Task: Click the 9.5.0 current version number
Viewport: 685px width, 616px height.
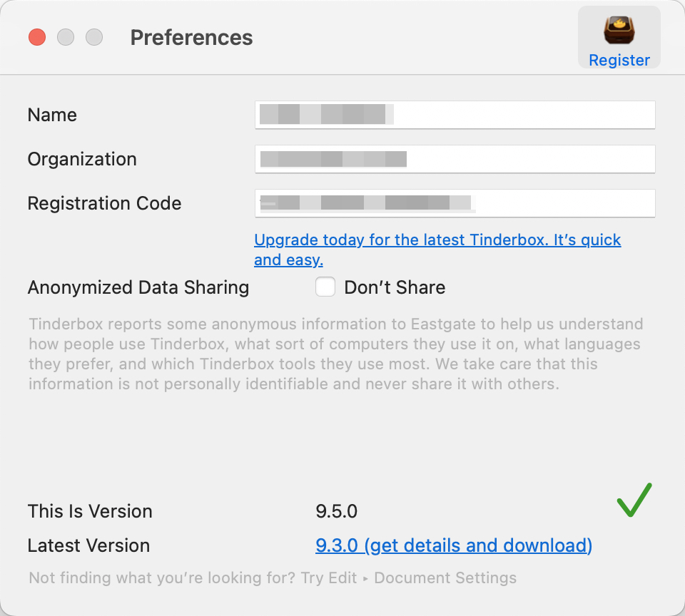Action: point(336,511)
